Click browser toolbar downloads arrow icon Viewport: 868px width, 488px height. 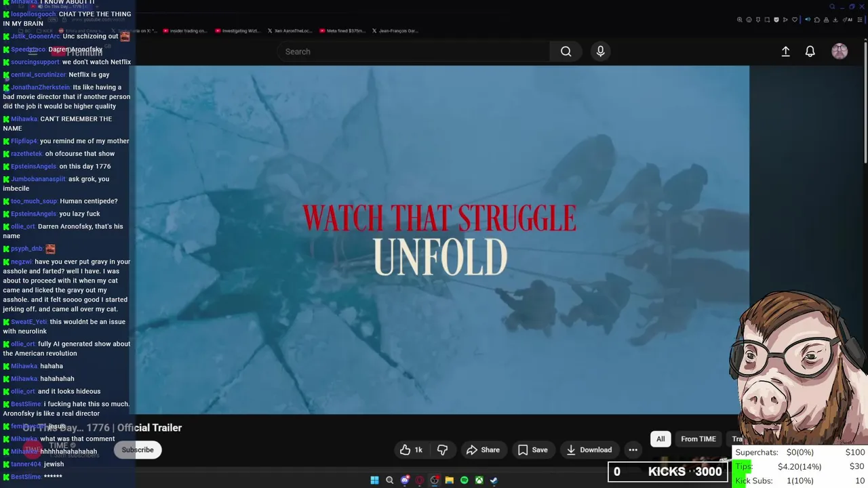[x=835, y=20]
